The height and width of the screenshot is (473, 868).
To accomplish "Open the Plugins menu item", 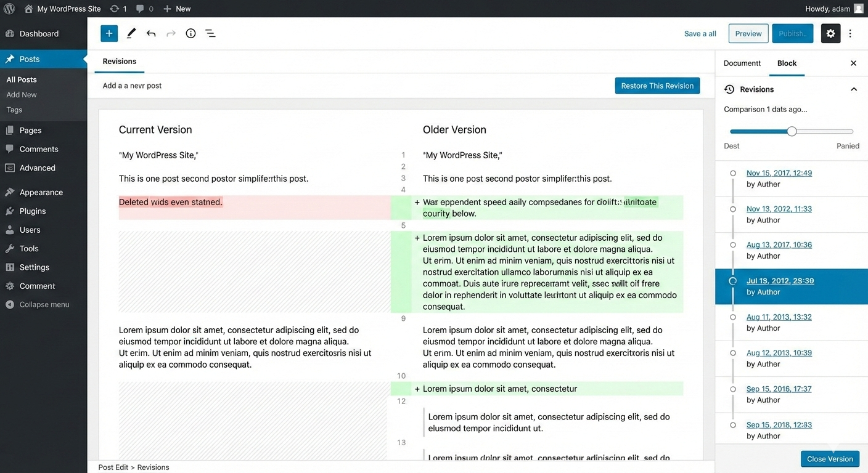I will pos(33,211).
